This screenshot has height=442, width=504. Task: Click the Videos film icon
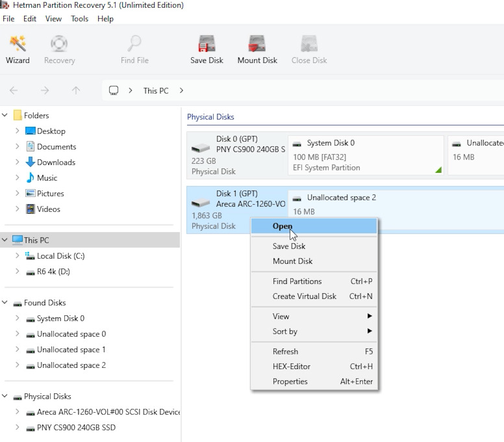tap(31, 209)
